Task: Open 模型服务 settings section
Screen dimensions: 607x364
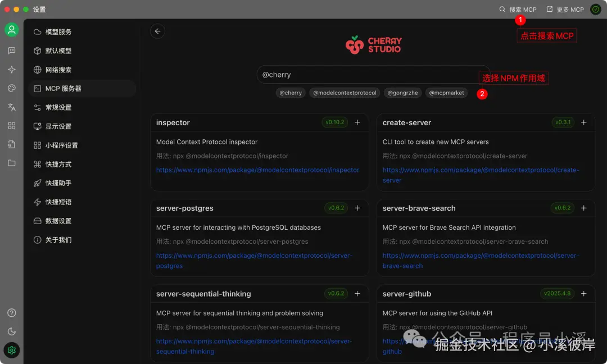Action: pyautogui.click(x=82, y=31)
